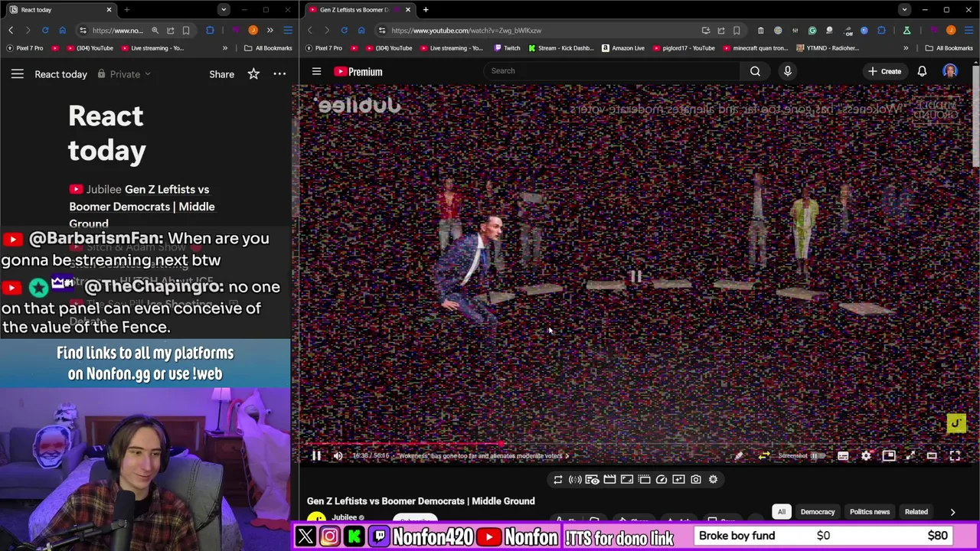980x551 pixels.
Task: Show more filter chips with right arrow
Action: pyautogui.click(x=952, y=512)
